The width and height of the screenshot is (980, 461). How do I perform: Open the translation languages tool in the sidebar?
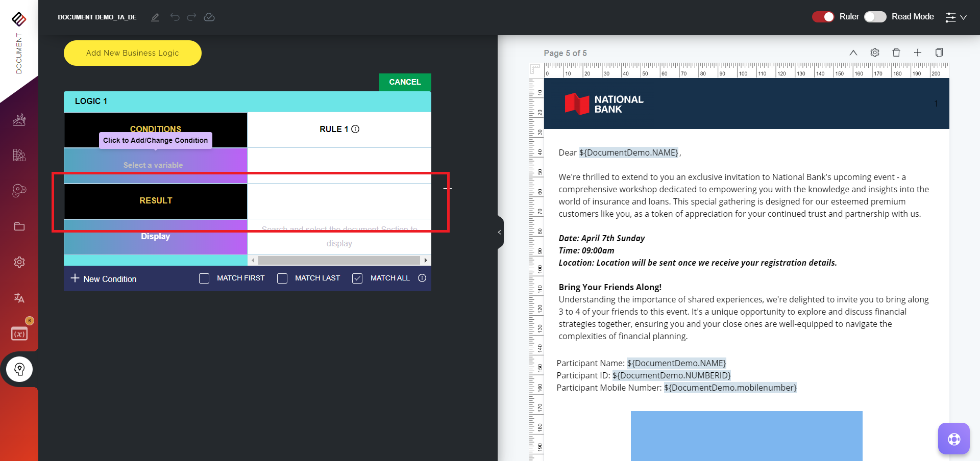tap(19, 298)
